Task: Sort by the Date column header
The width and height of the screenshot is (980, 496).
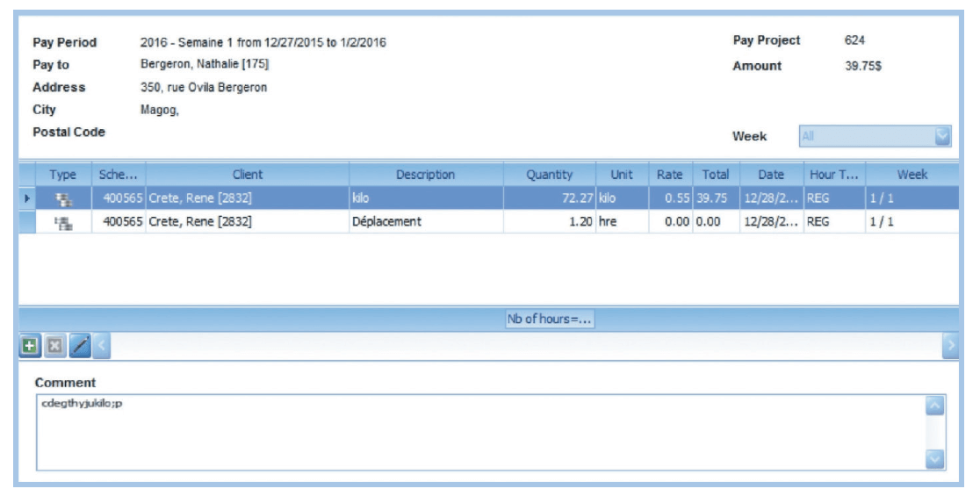Action: [x=771, y=175]
